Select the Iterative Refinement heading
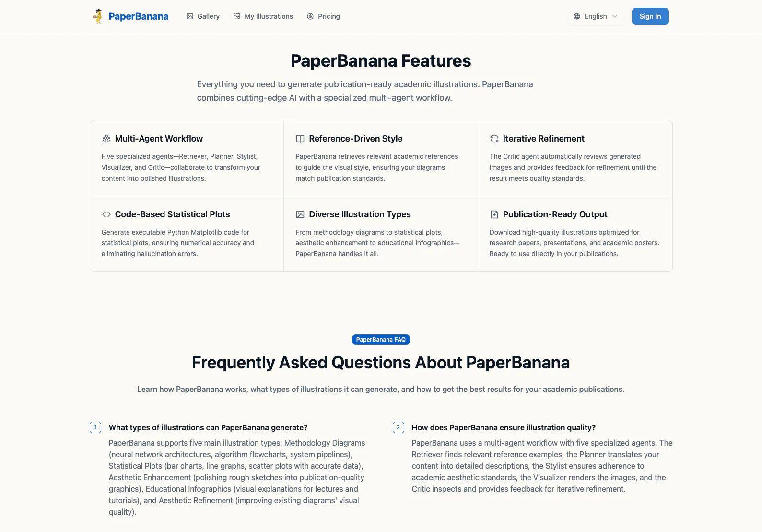Viewport: 762px width, 532px height. coord(544,139)
